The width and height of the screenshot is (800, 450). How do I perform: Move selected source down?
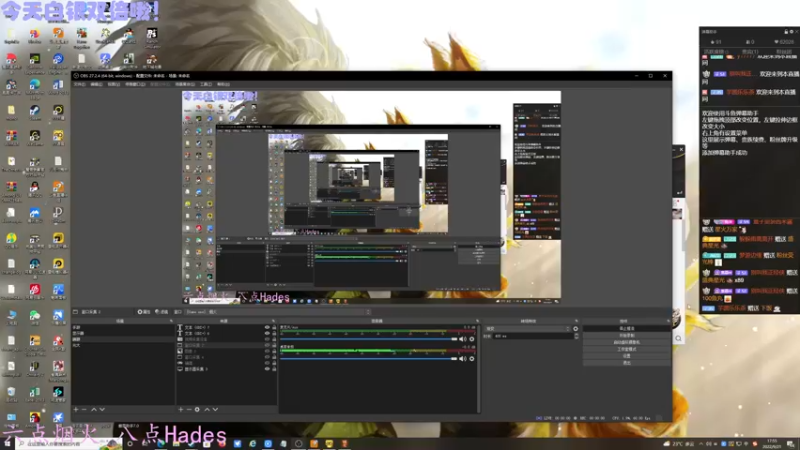coord(215,409)
